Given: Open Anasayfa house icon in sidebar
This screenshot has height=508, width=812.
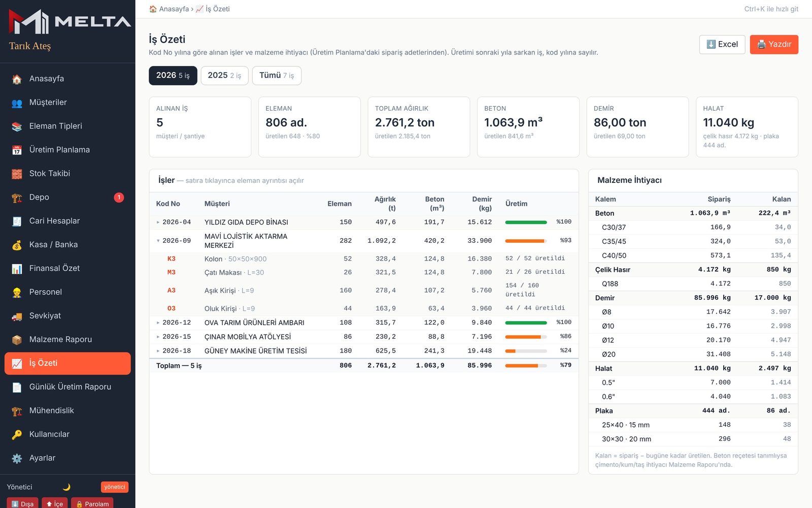Looking at the screenshot, I should click(x=17, y=79).
